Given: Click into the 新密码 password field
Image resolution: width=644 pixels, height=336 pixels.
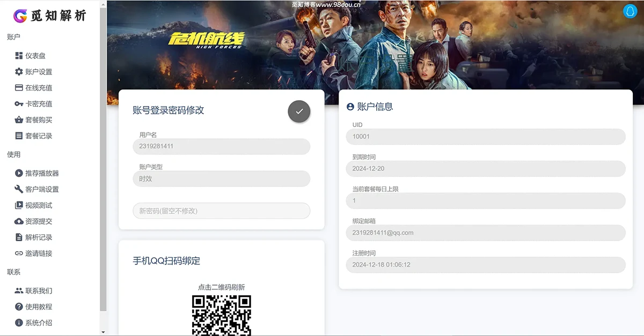Looking at the screenshot, I should click(x=221, y=211).
